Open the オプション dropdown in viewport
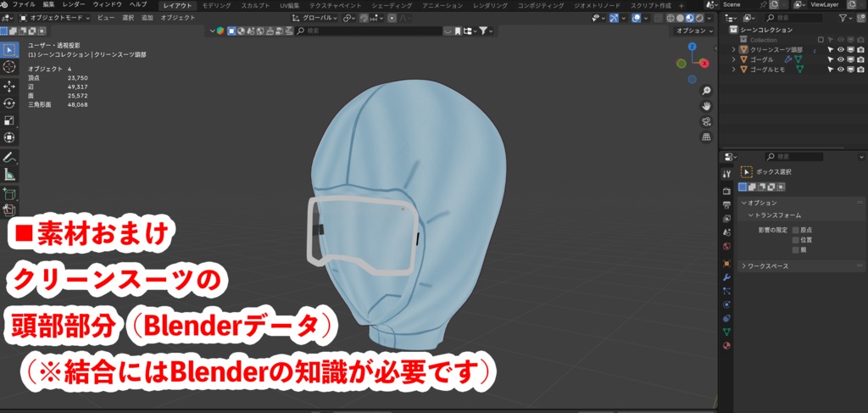 pos(694,31)
